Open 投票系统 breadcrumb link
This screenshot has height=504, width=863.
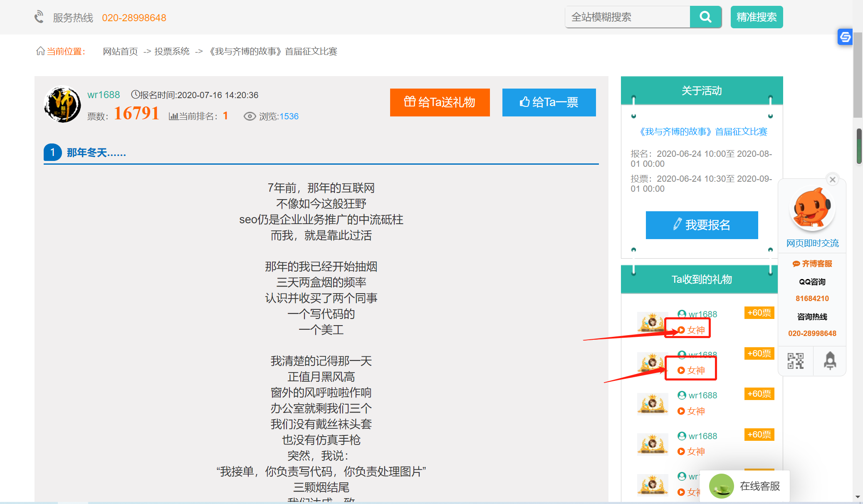(x=172, y=52)
